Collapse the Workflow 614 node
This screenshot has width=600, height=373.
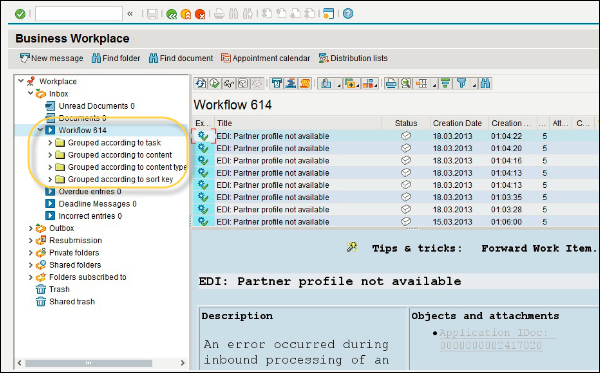pos(40,130)
